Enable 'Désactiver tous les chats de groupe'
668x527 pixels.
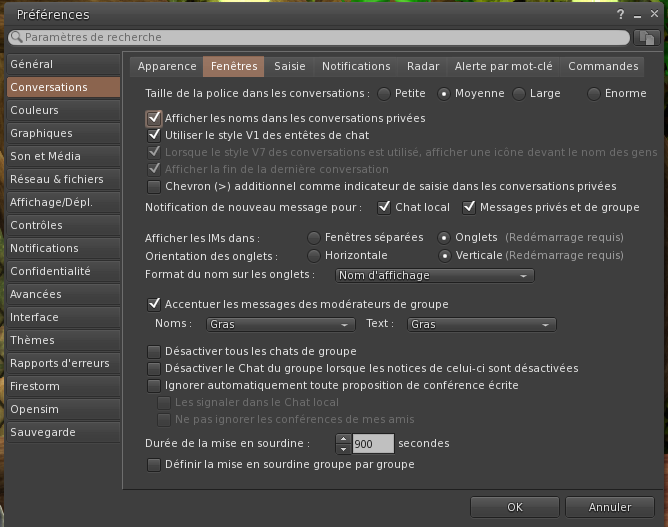point(154,352)
